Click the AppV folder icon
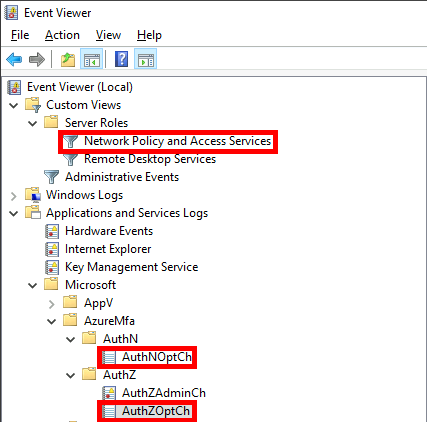The height and width of the screenshot is (422, 427). point(70,302)
